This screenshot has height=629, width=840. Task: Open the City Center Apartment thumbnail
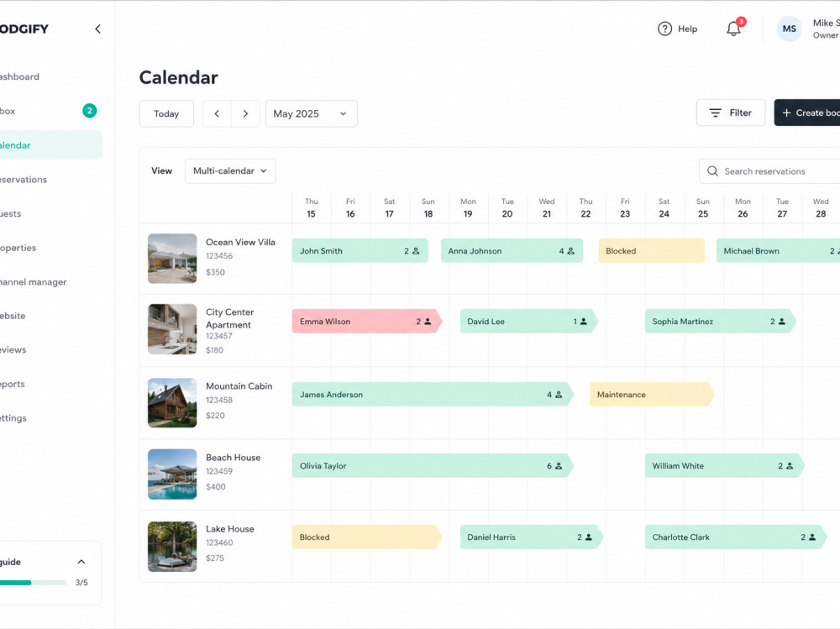(x=172, y=329)
